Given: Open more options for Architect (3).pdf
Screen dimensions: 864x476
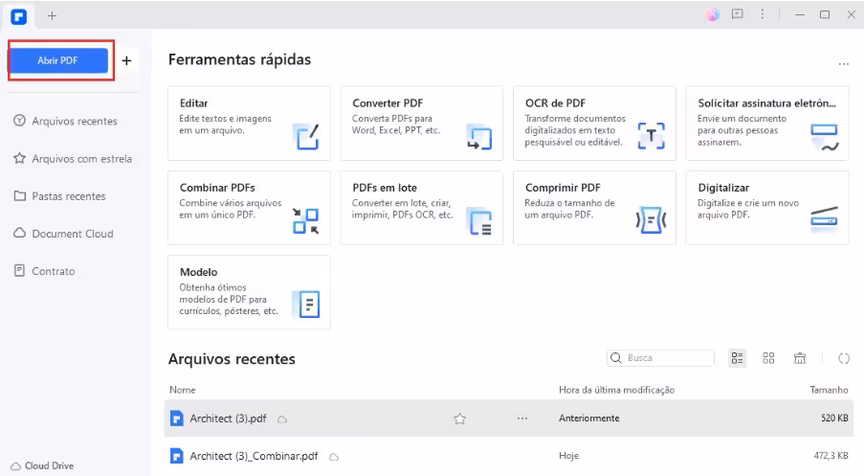Looking at the screenshot, I should point(522,419).
